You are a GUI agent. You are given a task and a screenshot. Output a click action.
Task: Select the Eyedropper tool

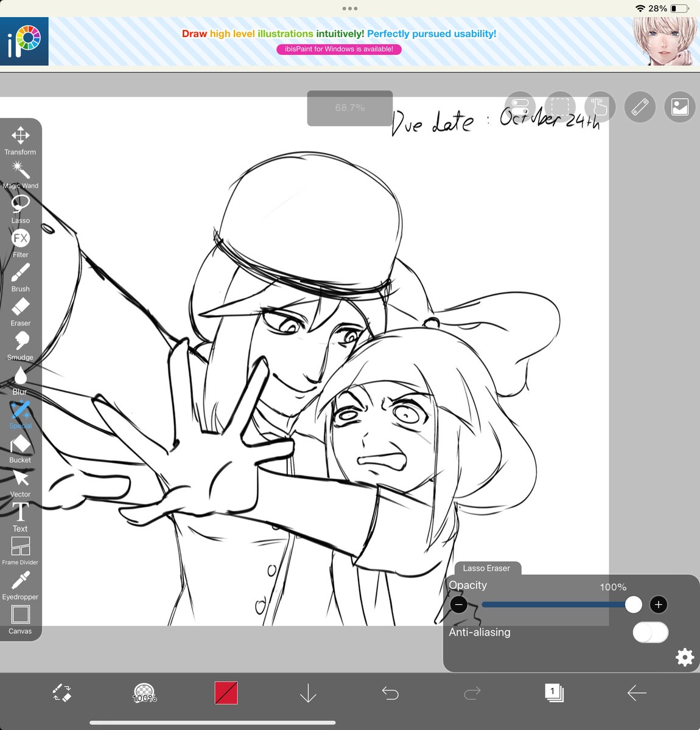20,586
